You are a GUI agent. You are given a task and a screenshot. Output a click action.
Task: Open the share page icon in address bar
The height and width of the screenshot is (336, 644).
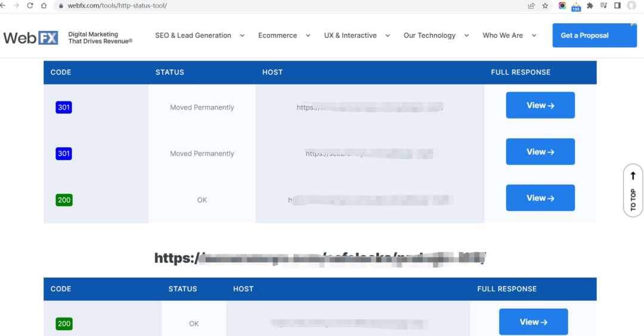click(531, 5)
